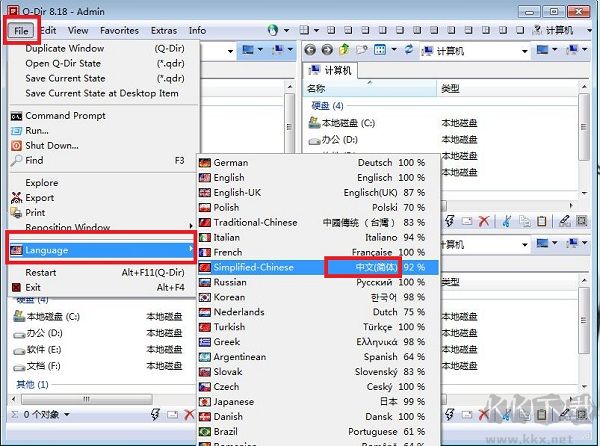The width and height of the screenshot is (600, 446).
Task: Select 软件 (E:) in the bottom-left pane
Action: [37, 350]
